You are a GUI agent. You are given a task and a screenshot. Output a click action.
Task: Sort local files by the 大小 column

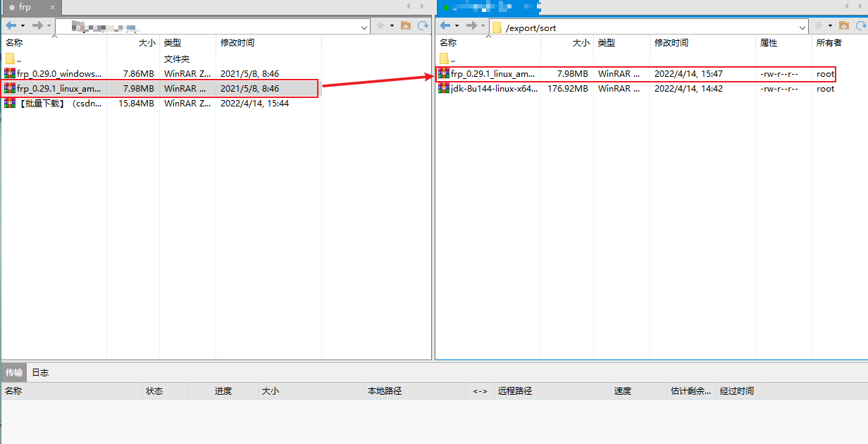[x=147, y=42]
